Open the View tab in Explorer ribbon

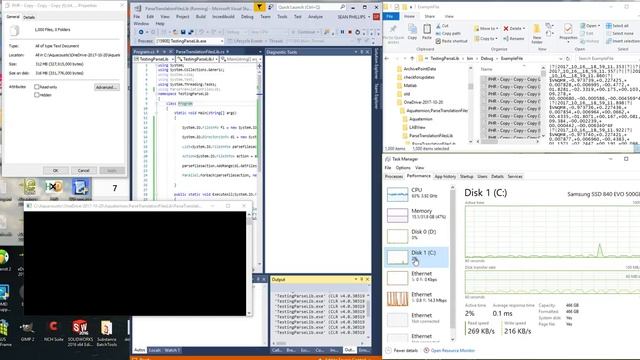449,16
